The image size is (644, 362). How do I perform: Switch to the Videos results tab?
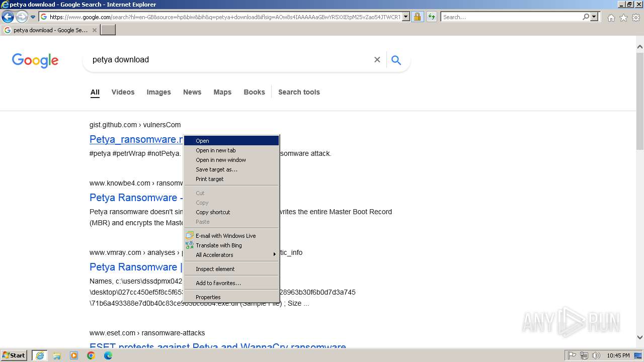[123, 92]
